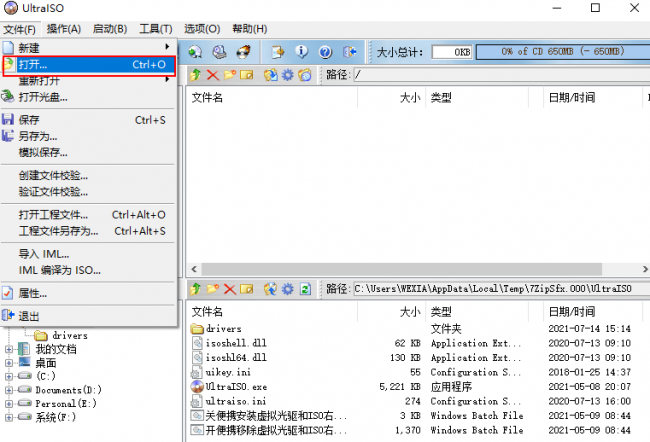Open the 操作(A) menu
The width and height of the screenshot is (650, 442).
pyautogui.click(x=64, y=29)
